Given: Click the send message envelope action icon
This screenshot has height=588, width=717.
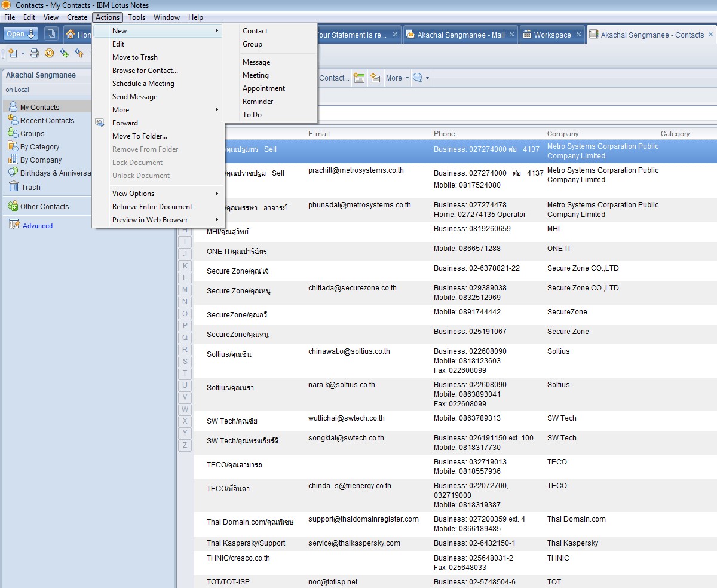Looking at the screenshot, I should coord(375,78).
